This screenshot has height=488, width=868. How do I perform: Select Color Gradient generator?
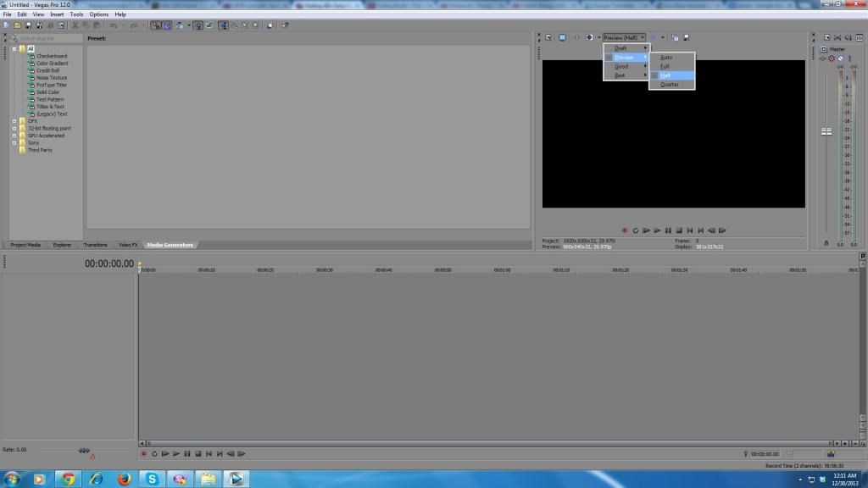pos(52,63)
